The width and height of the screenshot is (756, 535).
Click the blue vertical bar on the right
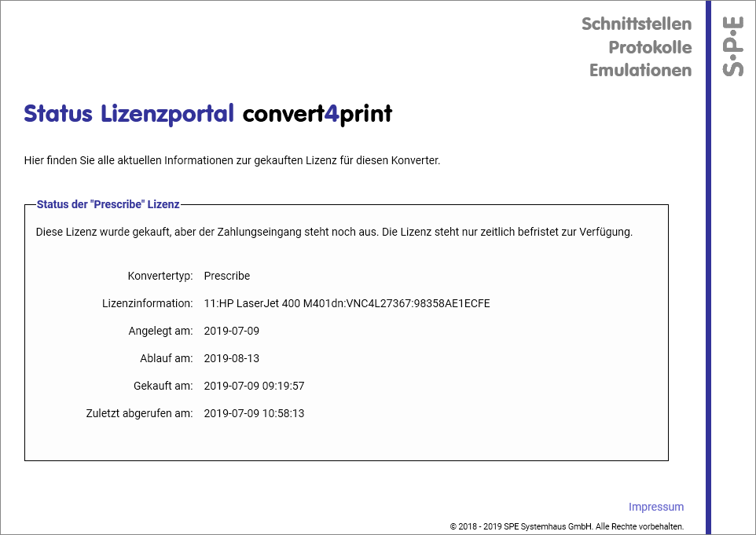click(x=708, y=314)
